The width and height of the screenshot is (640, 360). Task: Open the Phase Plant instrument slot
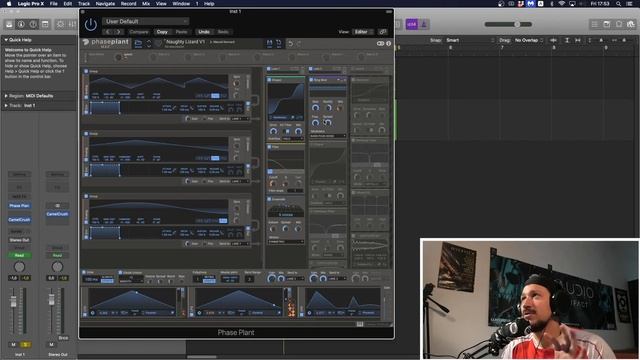click(19, 206)
